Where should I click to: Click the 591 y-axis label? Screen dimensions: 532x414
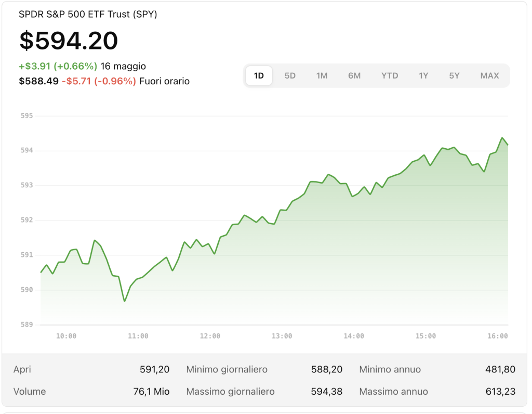[27, 255]
